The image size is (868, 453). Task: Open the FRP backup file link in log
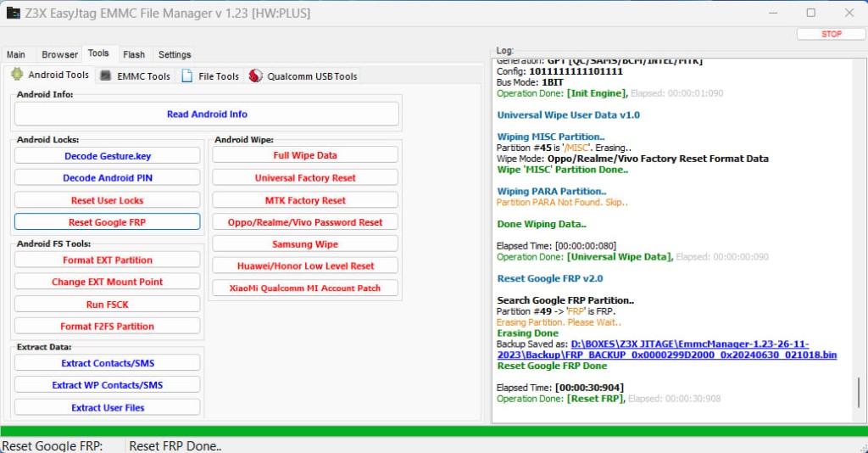pos(666,350)
